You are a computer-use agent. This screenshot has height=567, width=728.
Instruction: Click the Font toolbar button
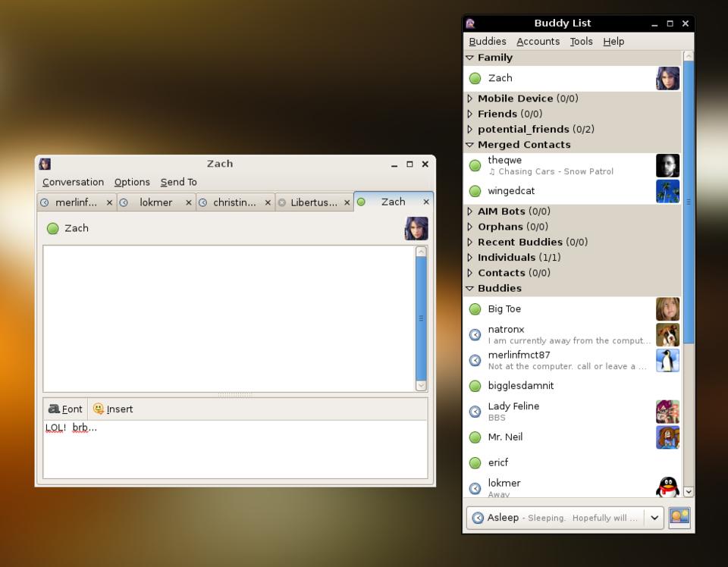tap(65, 409)
